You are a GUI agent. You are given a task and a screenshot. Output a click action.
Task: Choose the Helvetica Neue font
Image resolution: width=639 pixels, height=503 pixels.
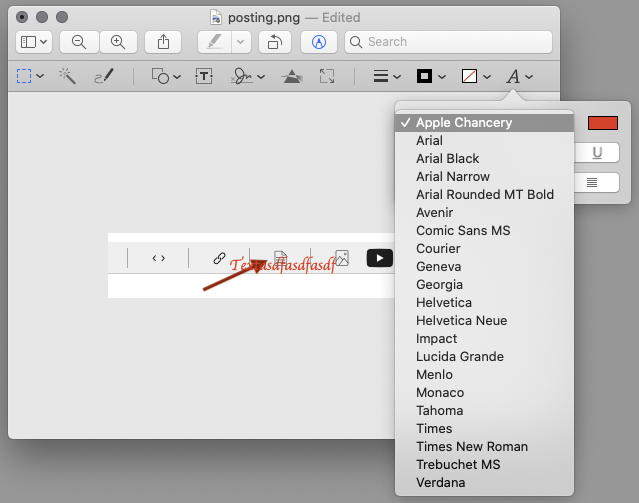(485, 320)
